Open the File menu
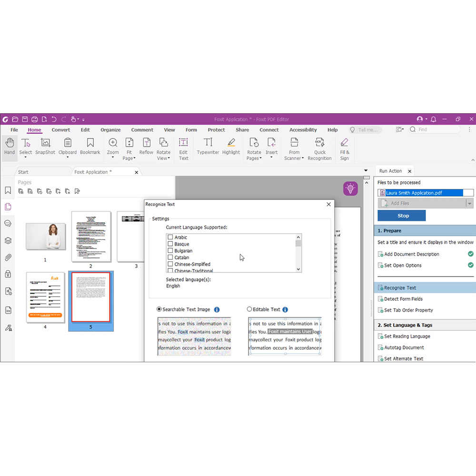The image size is (476, 476). click(14, 129)
